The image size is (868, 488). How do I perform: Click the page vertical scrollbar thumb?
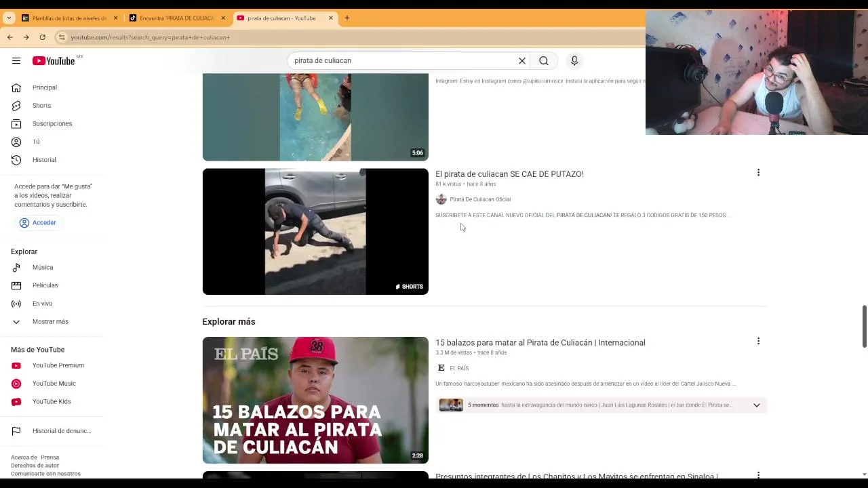864,327
